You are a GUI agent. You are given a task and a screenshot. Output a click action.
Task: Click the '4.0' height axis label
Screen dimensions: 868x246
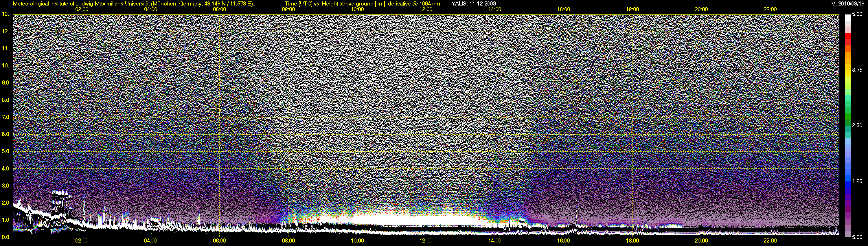[5, 168]
